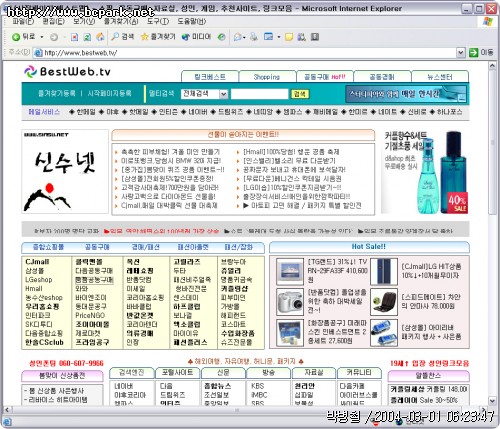This screenshot has width=500, height=429.
Task: Click the digital camera thumbnail in Hot Sale
Action: coord(290,302)
